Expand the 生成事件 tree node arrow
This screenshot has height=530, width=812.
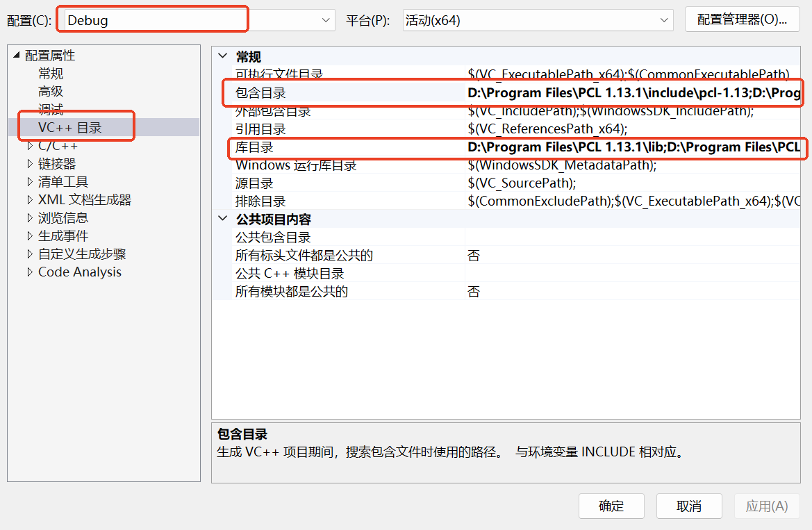pyautogui.click(x=29, y=236)
